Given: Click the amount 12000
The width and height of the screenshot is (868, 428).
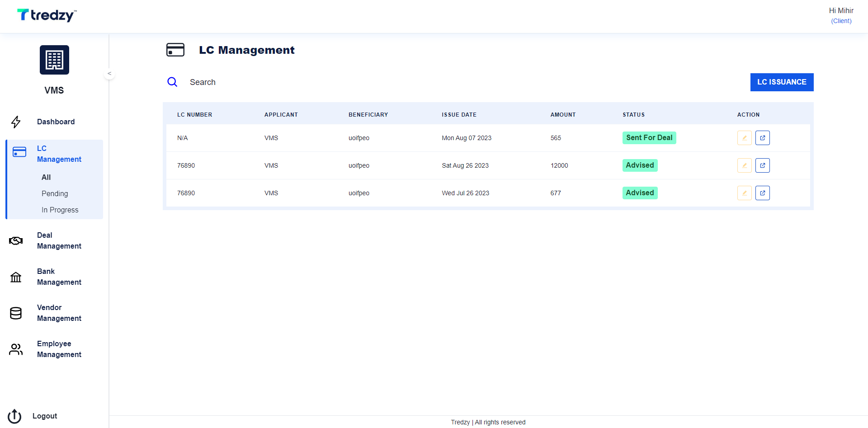Looking at the screenshot, I should click(x=559, y=166).
